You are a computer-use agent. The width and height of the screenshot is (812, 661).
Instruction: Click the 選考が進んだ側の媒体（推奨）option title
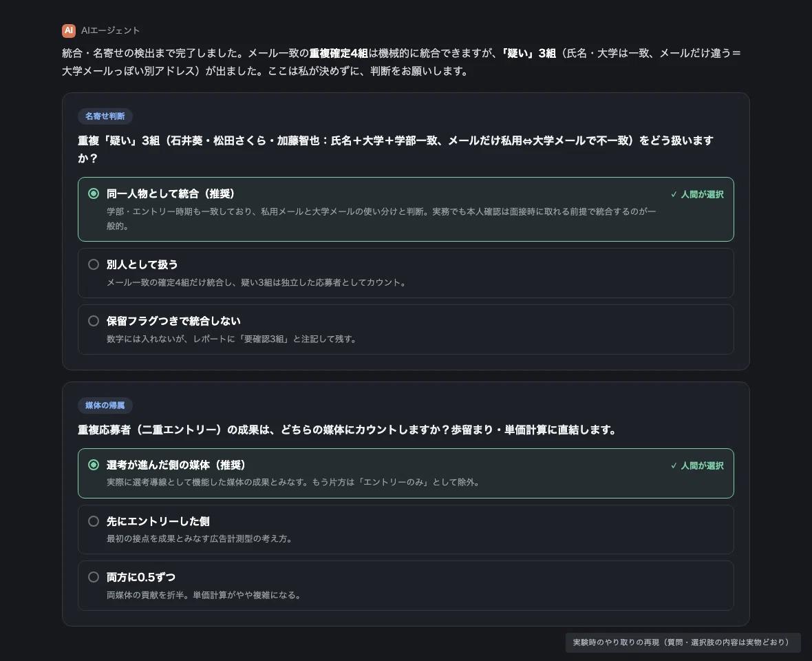click(176, 465)
